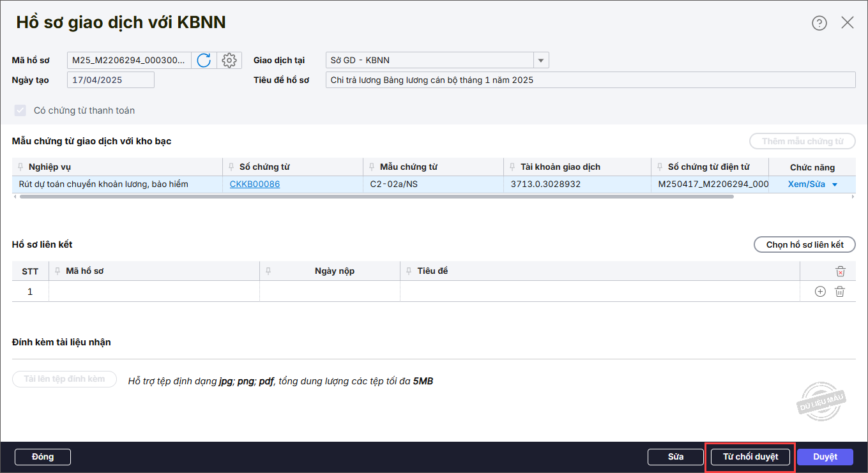
Task: Delete row 1 with the trash icon
Action: pos(840,292)
